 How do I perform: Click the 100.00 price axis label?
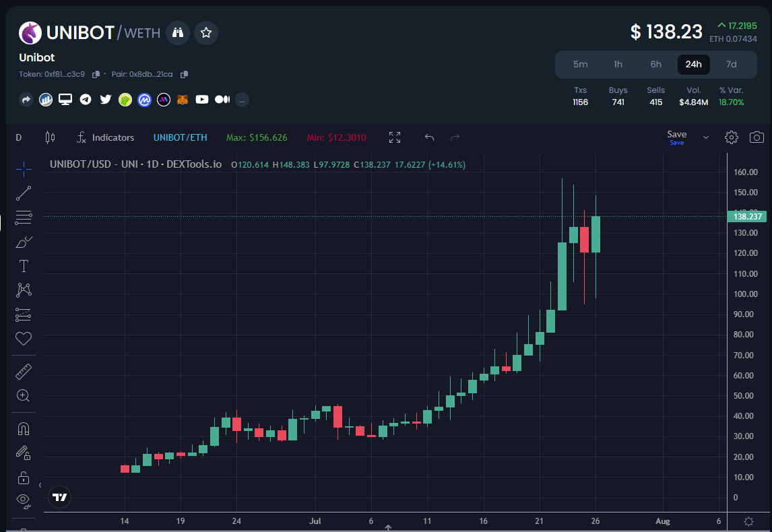click(x=746, y=294)
